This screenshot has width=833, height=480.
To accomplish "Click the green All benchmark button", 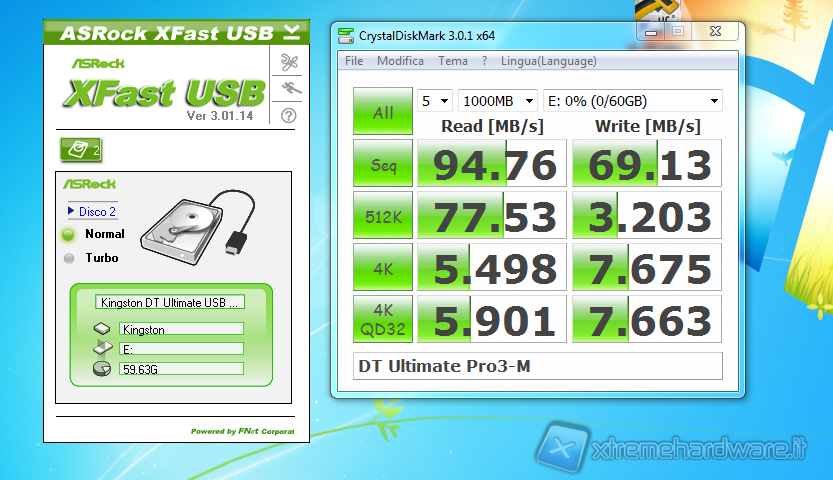I will 383,113.
